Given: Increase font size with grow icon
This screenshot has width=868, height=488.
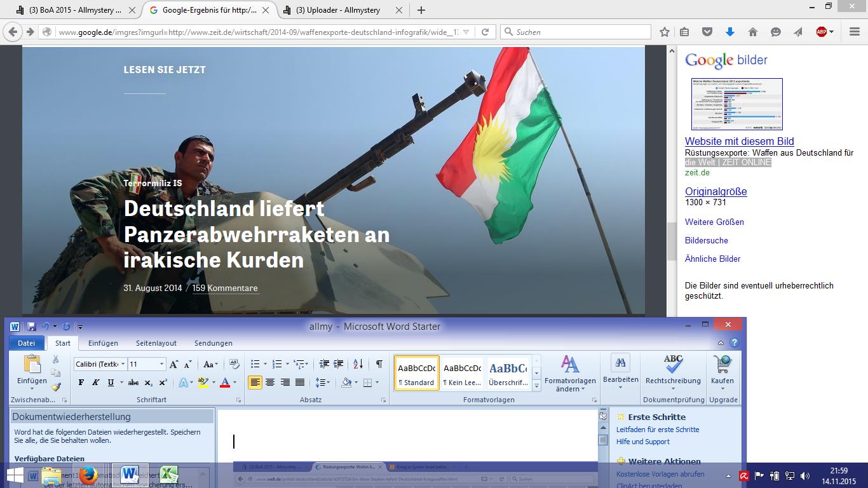Looking at the screenshot, I should (174, 364).
